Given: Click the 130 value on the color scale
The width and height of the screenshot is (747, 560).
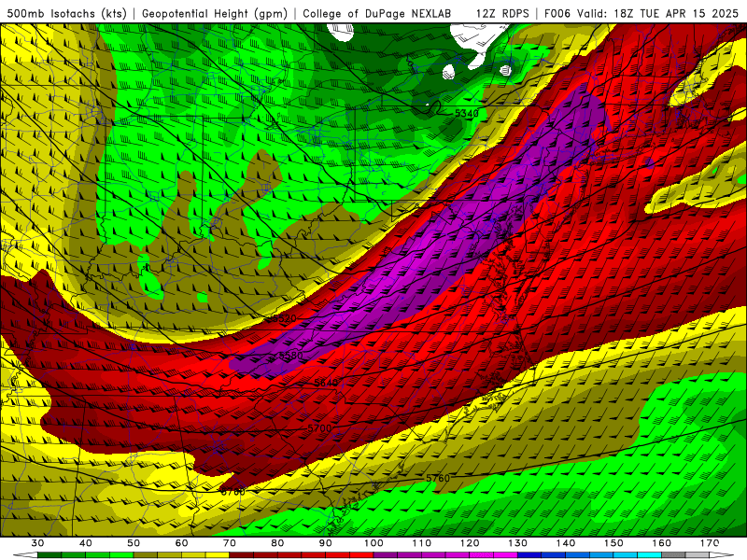Looking at the screenshot, I should [518, 543].
